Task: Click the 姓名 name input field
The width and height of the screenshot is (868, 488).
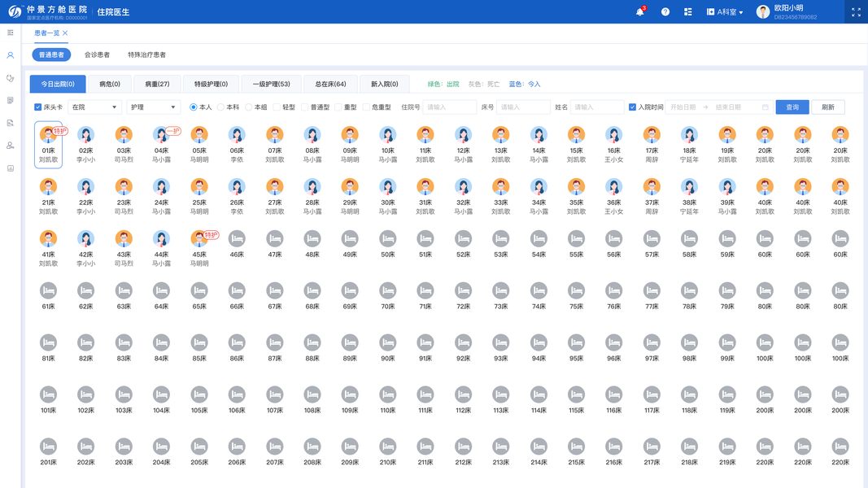Action: 597,107
